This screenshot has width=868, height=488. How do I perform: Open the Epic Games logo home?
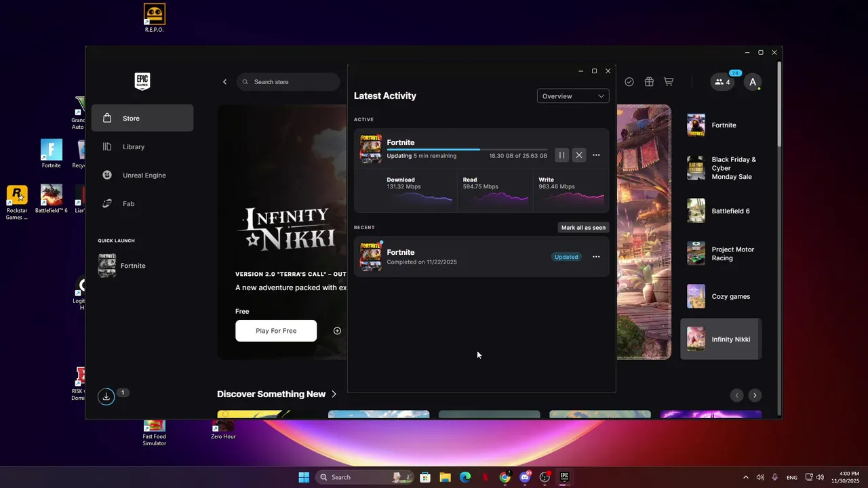coord(142,81)
